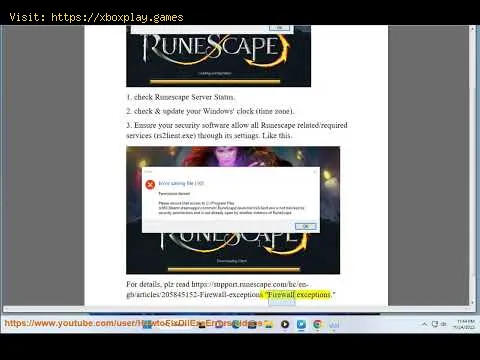The height and width of the screenshot is (360, 480).
Task: Select the top RuneScape loading screen image
Action: coord(218,56)
